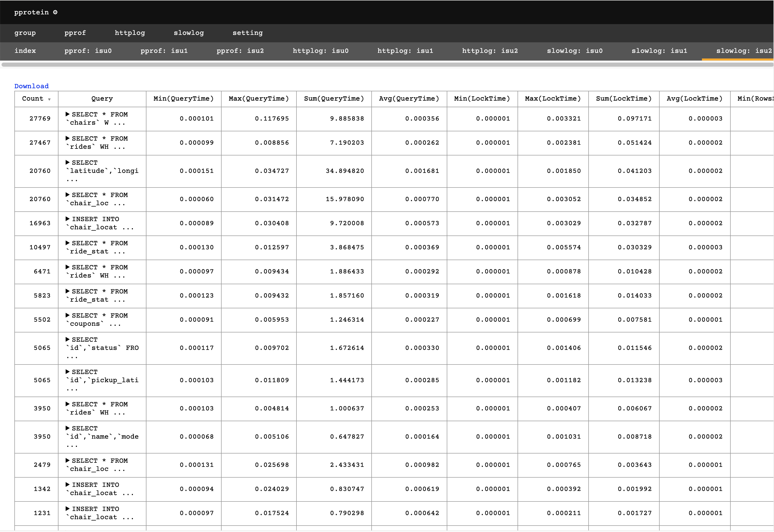Click the Min(QueryTime) value 0.000060
This screenshot has width=774, height=532.
coord(197,199)
